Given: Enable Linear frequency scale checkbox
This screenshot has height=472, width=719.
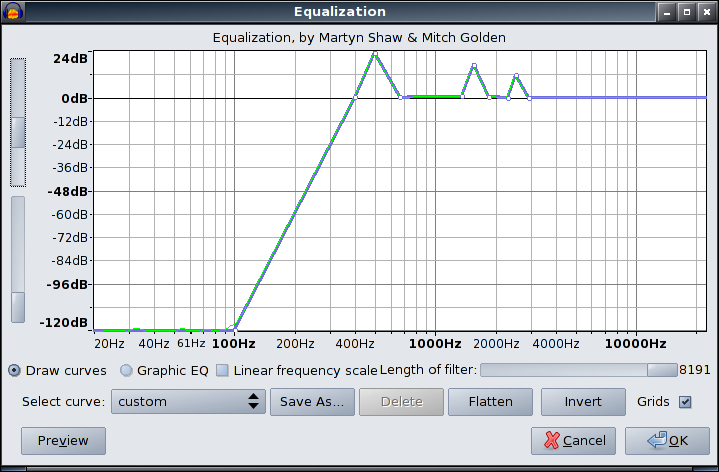Looking at the screenshot, I should (223, 370).
